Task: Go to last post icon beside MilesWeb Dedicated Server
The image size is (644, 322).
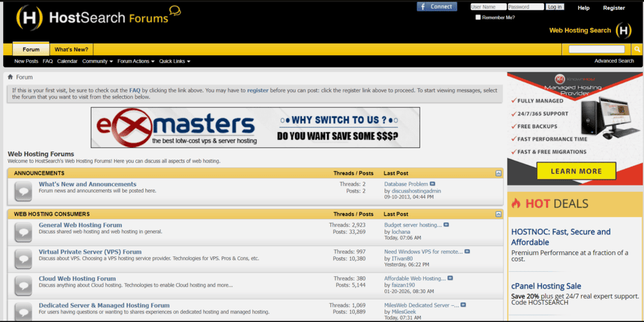Action: pyautogui.click(x=463, y=305)
